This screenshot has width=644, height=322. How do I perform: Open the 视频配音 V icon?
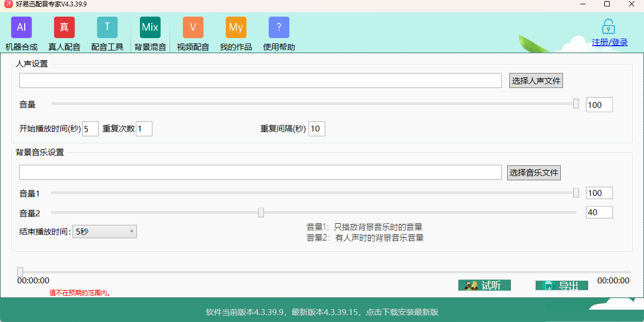193,27
